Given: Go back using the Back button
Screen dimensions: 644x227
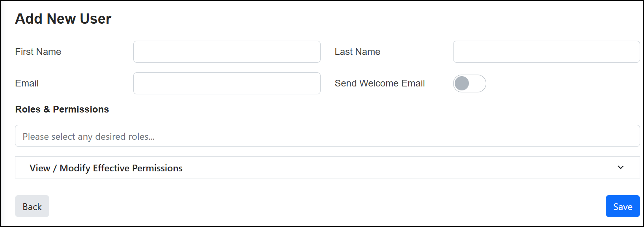Looking at the screenshot, I should pyautogui.click(x=32, y=206).
